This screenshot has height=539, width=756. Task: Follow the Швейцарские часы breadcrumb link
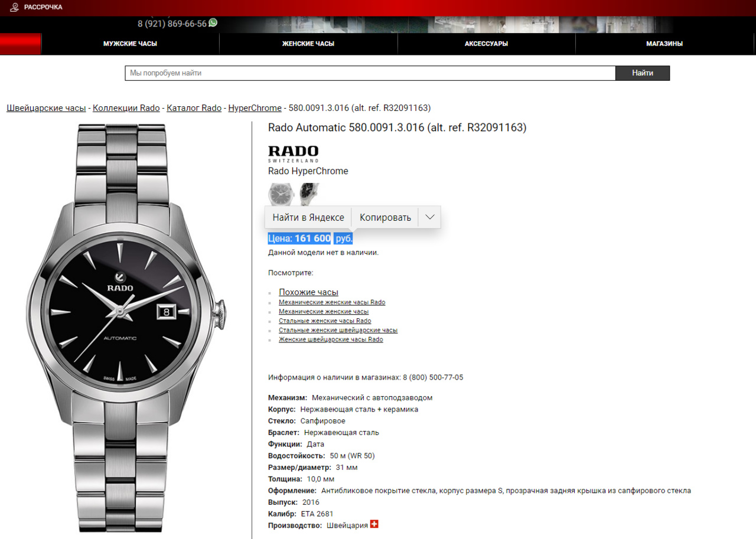46,108
